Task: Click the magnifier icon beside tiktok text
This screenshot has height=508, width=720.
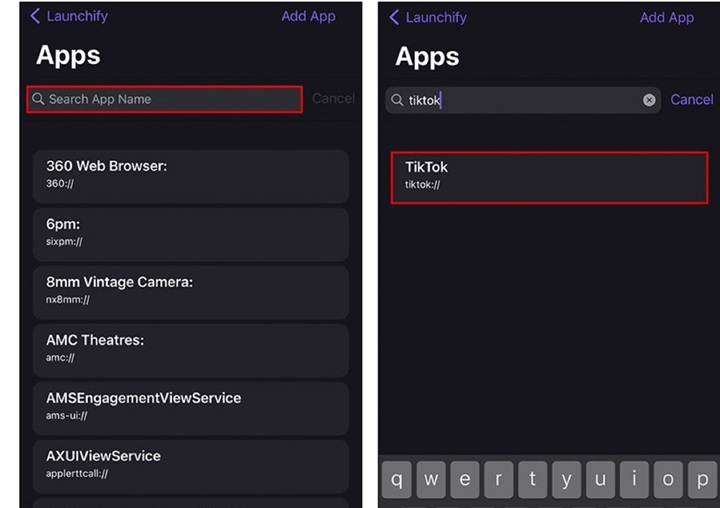Action: 397,100
